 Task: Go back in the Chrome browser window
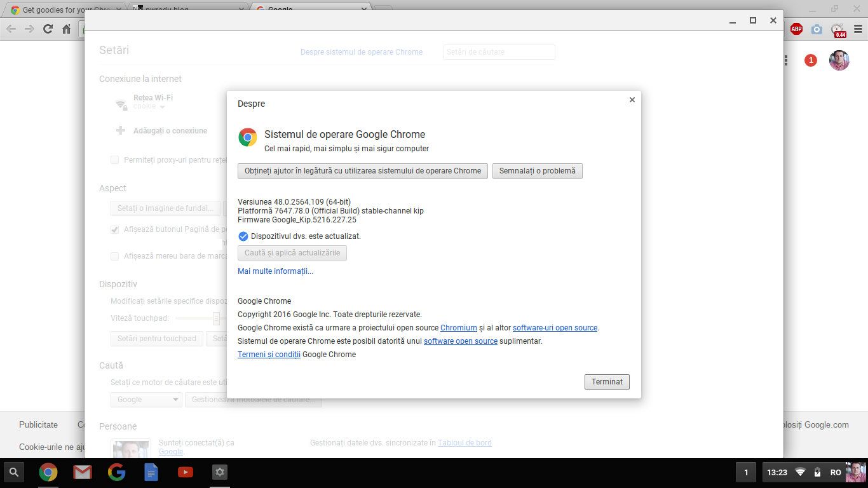(x=11, y=29)
